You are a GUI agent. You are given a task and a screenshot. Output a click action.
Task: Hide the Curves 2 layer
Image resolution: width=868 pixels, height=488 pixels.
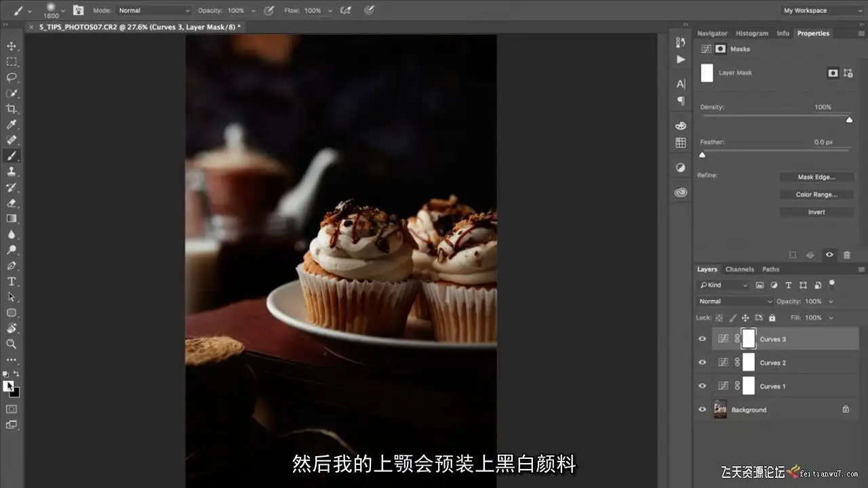(703, 363)
